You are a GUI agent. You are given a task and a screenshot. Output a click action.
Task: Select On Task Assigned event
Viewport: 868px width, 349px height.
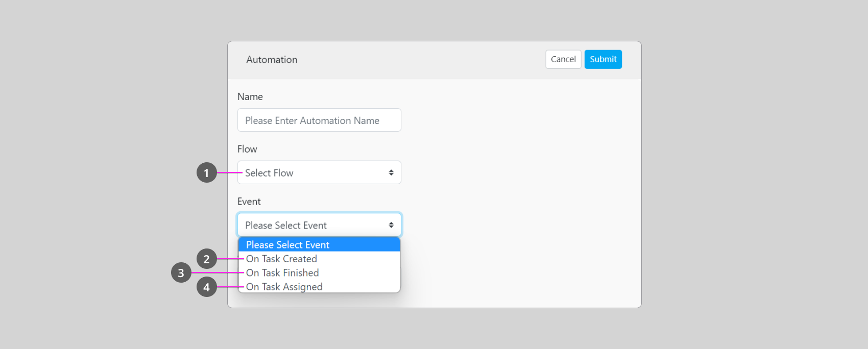[319, 287]
